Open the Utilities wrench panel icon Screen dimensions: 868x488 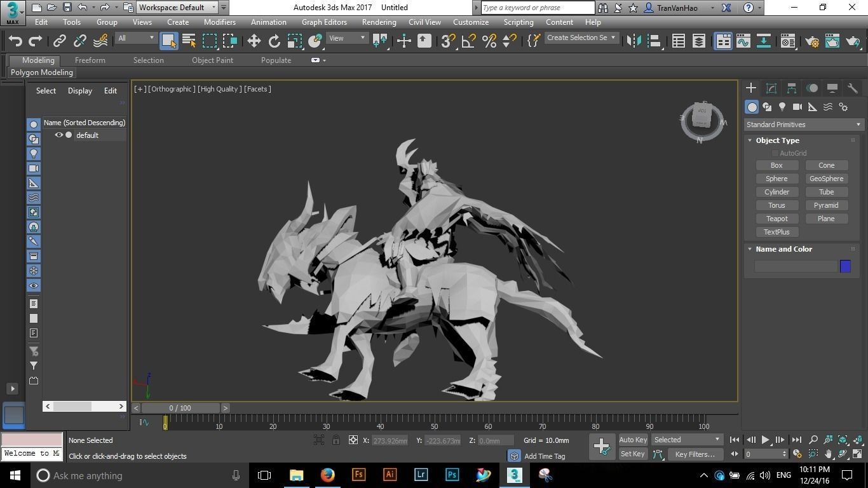853,88
